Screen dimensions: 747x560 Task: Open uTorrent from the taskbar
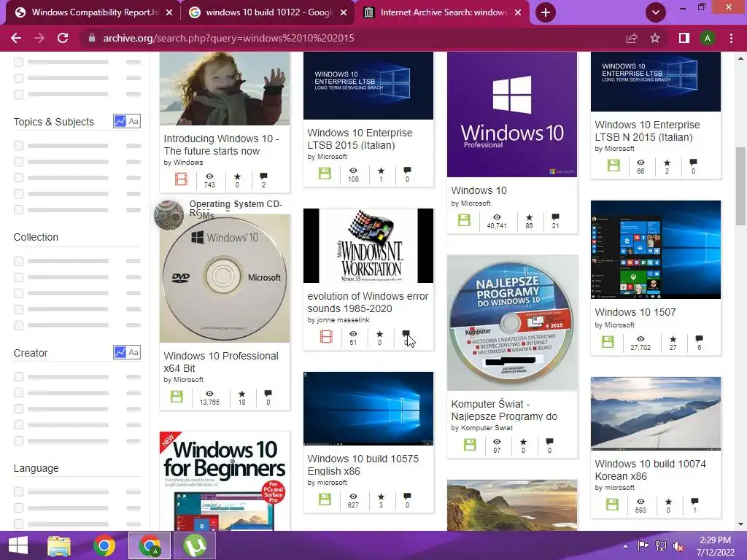click(194, 545)
